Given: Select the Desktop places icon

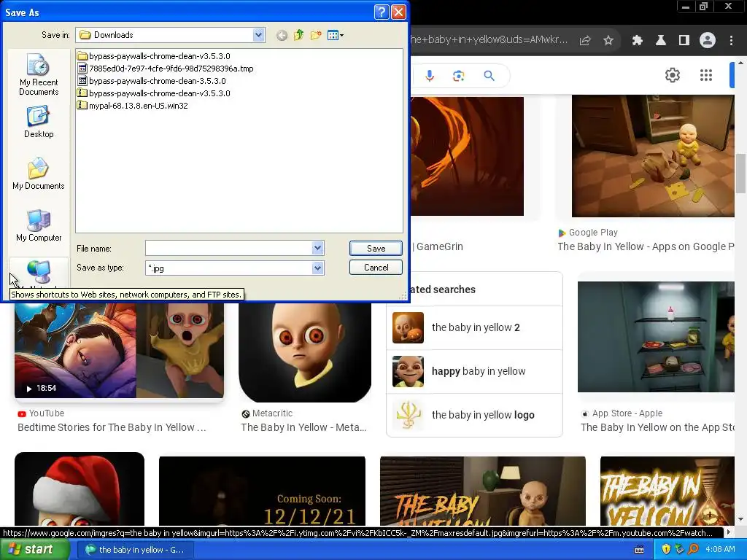Looking at the screenshot, I should coord(39,122).
